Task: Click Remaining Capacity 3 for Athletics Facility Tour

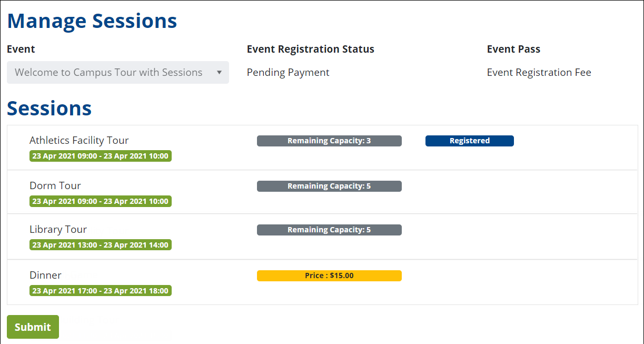Action: point(329,141)
